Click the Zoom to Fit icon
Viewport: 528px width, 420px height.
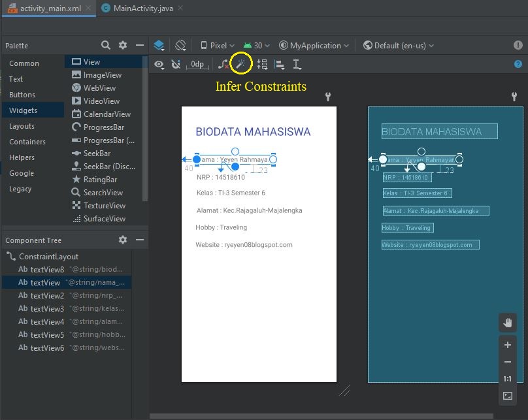click(x=508, y=395)
